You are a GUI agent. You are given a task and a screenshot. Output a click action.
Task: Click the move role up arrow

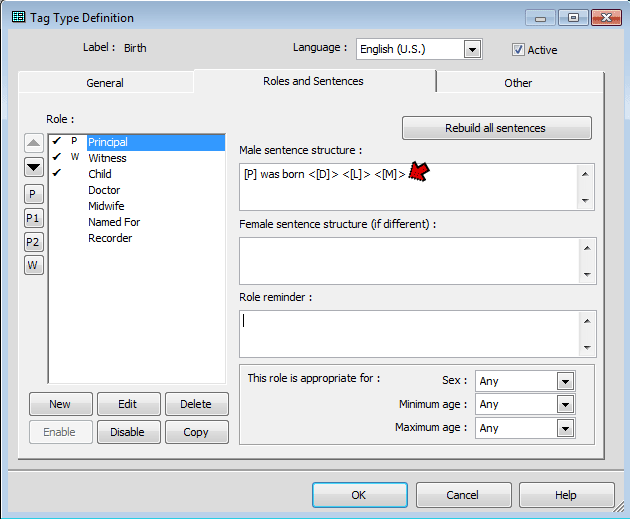pos(34,143)
